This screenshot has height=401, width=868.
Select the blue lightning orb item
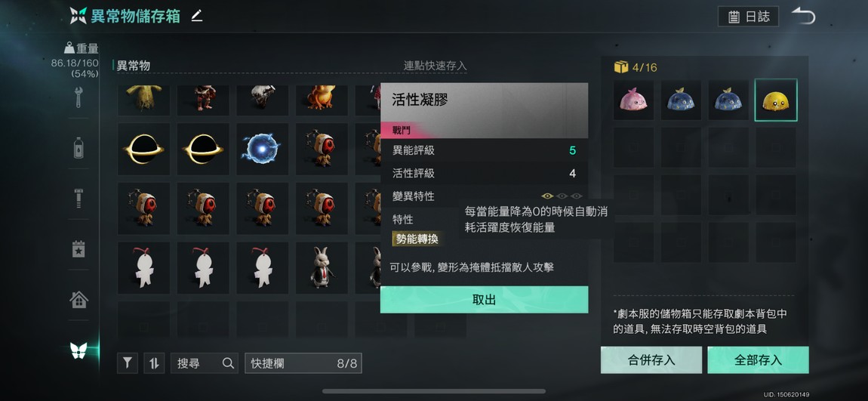[x=263, y=149]
